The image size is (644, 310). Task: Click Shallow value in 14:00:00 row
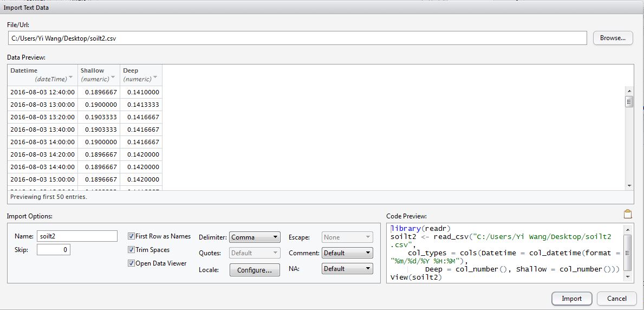pos(99,142)
